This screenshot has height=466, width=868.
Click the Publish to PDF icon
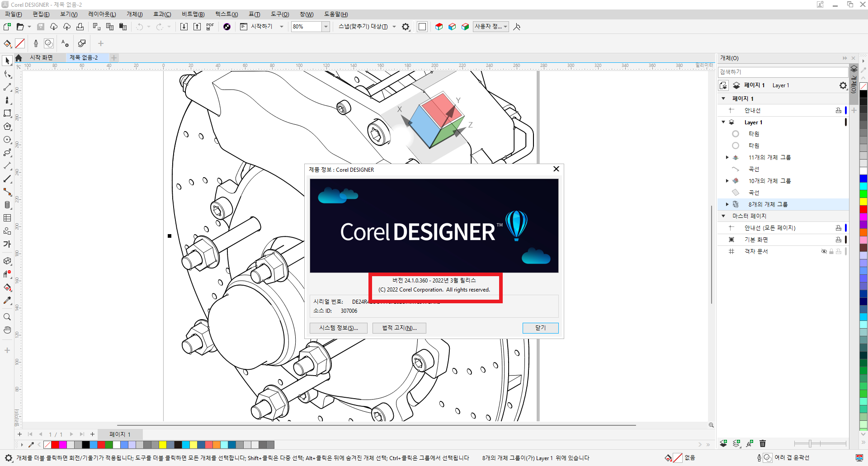pyautogui.click(x=210, y=27)
